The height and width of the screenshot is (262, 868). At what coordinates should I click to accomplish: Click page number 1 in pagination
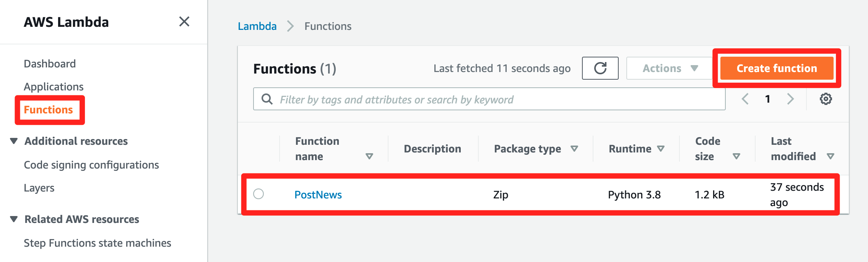point(767,99)
